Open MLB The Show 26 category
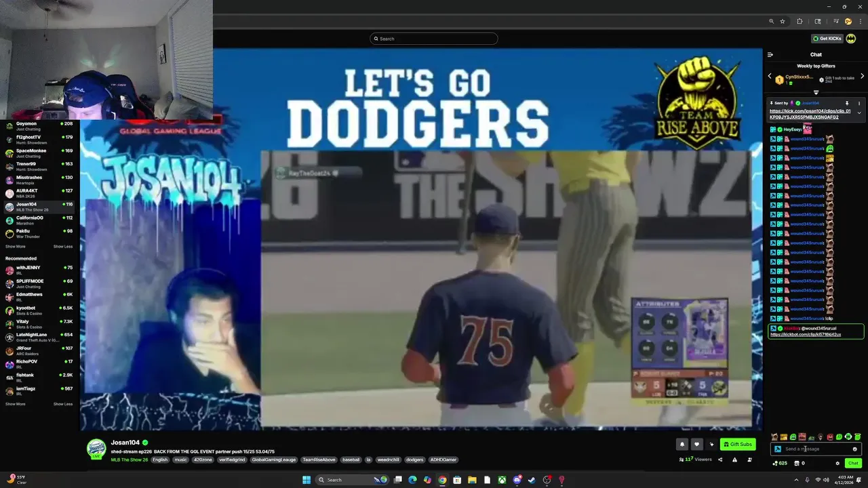Screen dimensions: 868x488 point(130,460)
